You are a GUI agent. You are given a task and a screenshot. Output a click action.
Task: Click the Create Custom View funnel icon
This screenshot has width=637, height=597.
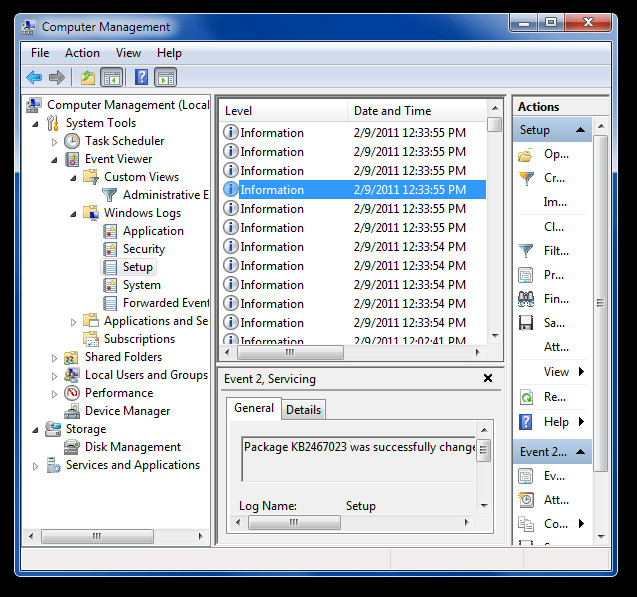pyautogui.click(x=526, y=178)
